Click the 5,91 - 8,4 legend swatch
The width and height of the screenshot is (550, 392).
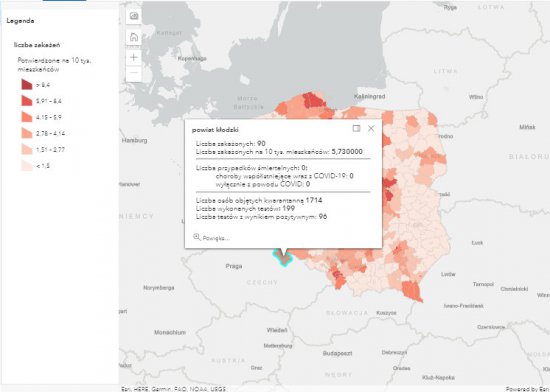coord(27,101)
